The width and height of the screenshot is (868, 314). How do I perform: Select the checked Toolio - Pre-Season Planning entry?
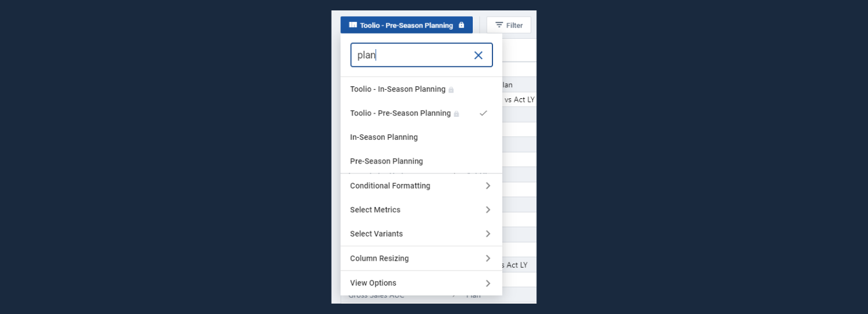coord(400,113)
